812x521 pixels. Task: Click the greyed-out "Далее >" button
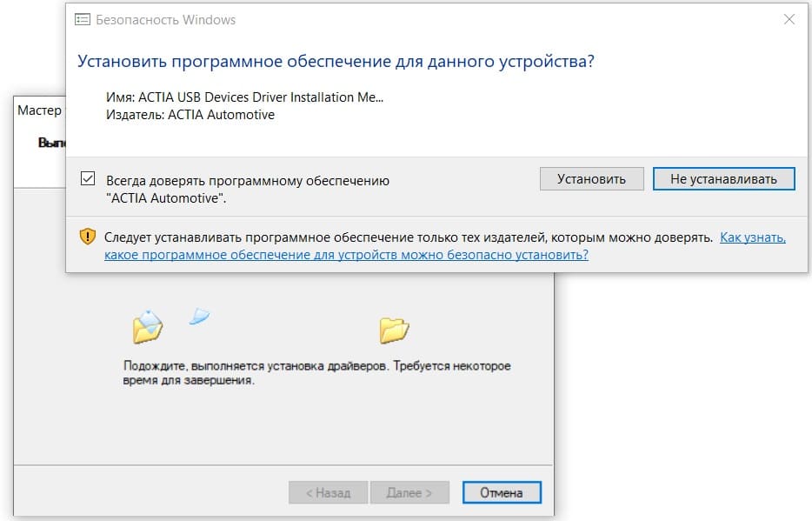[409, 492]
